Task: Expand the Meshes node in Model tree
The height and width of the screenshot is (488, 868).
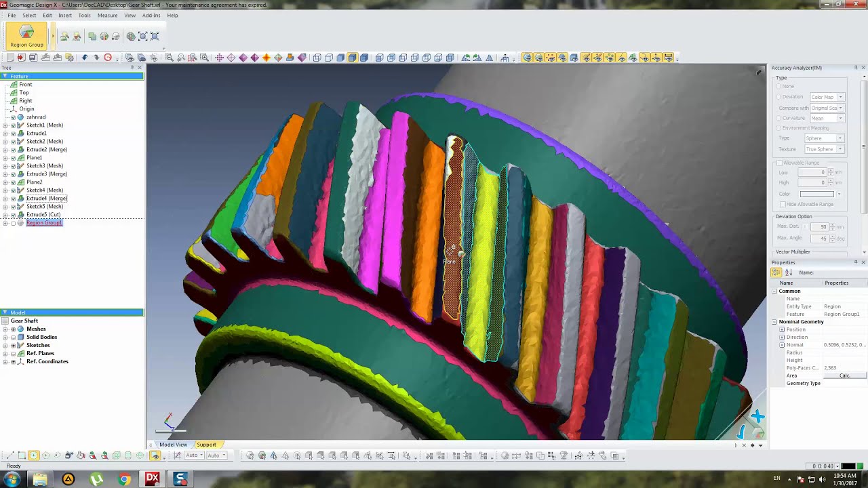Action: pyautogui.click(x=5, y=329)
